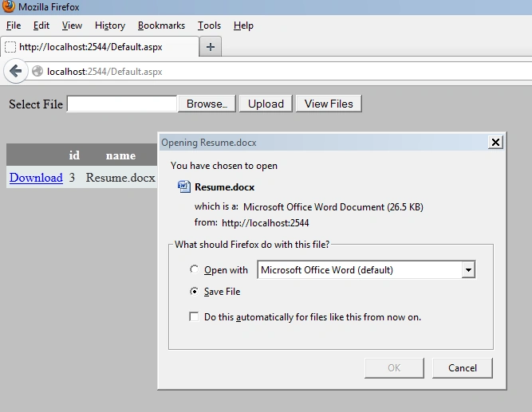Viewport: 532px width, 412px height.
Task: Open the Microsoft Office Word application dropdown
Action: [x=366, y=269]
